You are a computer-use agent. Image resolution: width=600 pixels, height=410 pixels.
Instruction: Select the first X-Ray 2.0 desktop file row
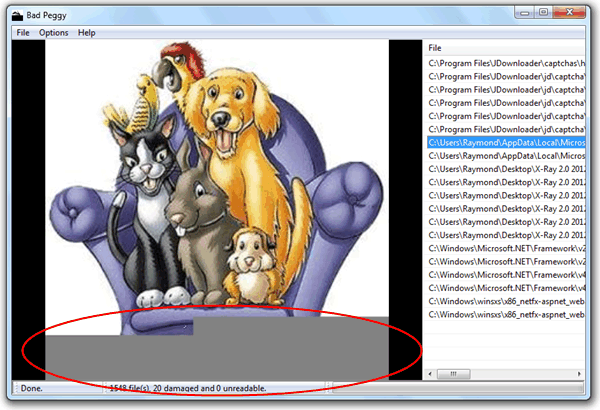(x=506, y=169)
